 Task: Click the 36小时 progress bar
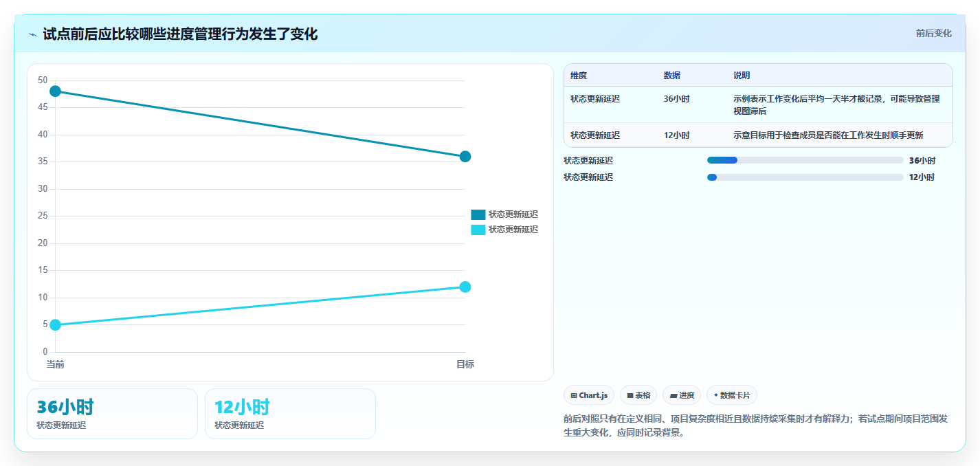pos(805,160)
